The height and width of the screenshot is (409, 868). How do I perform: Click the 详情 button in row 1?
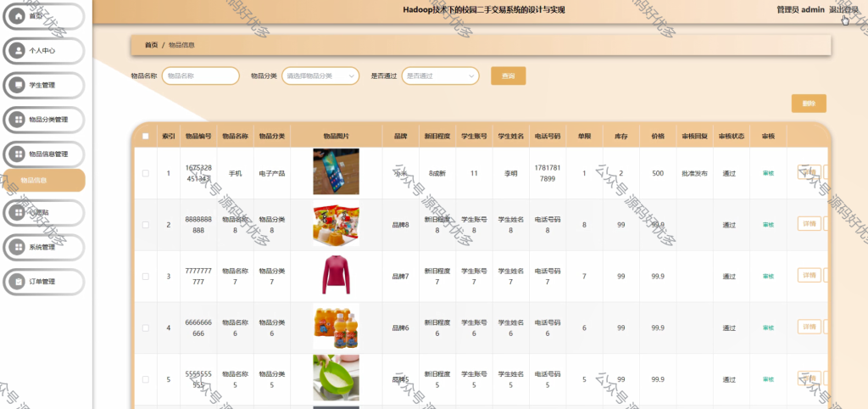[x=810, y=171]
